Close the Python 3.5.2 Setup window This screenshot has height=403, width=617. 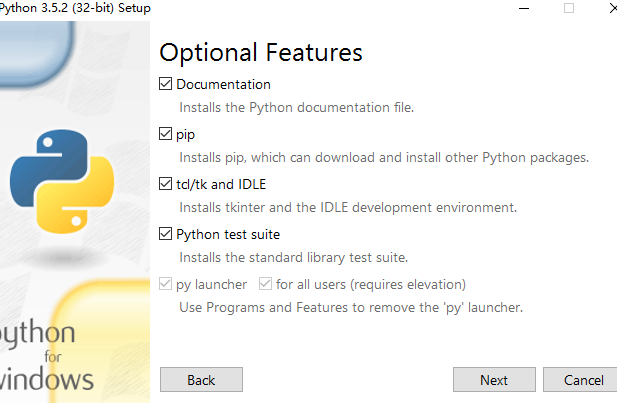[608, 8]
